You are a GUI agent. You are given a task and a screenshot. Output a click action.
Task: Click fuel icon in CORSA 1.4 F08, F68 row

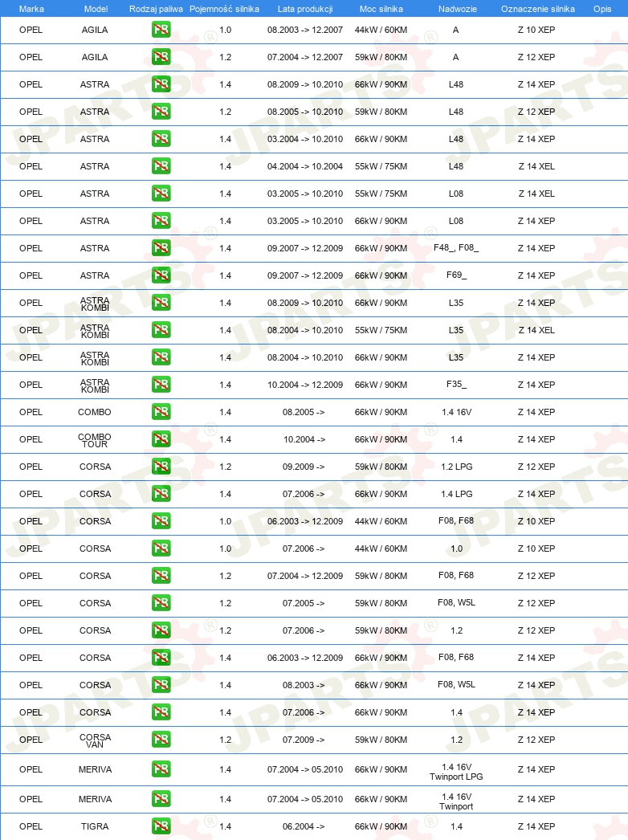(x=161, y=658)
